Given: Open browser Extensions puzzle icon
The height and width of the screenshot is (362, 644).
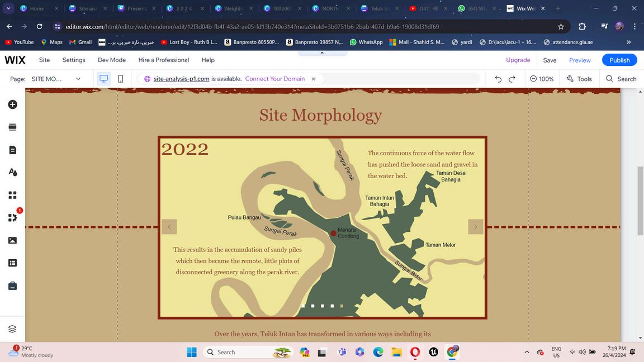Looking at the screenshot, I should [x=582, y=27].
